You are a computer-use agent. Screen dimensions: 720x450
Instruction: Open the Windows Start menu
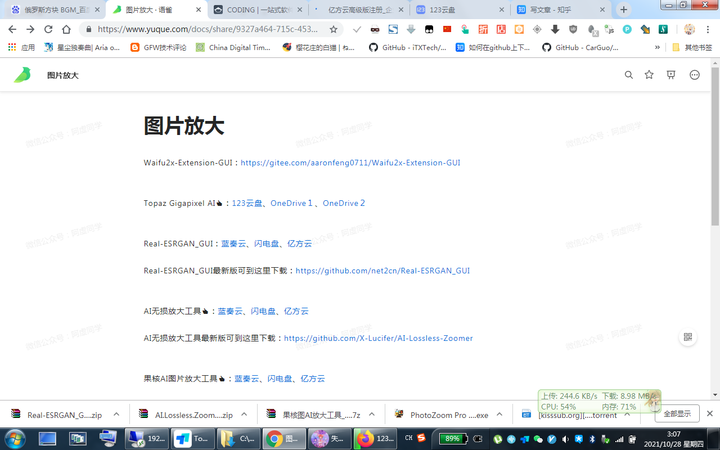[x=15, y=439]
